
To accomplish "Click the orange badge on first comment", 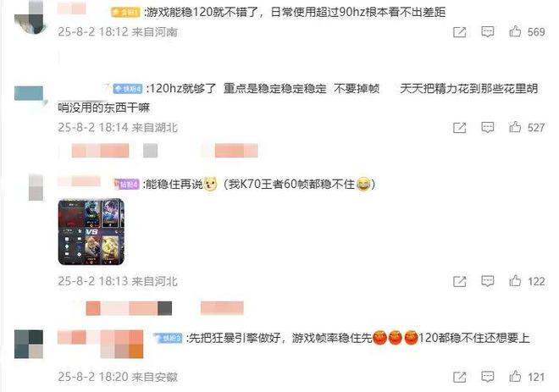I will pyautogui.click(x=125, y=13).
